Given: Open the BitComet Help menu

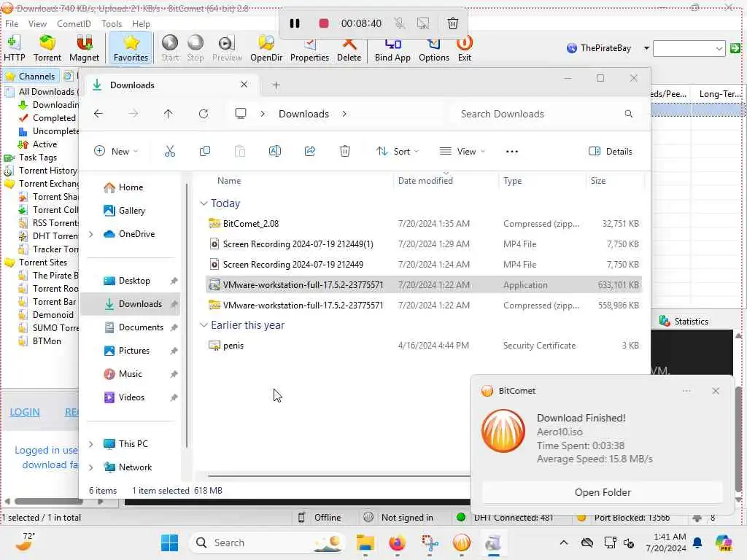Looking at the screenshot, I should pyautogui.click(x=141, y=24).
